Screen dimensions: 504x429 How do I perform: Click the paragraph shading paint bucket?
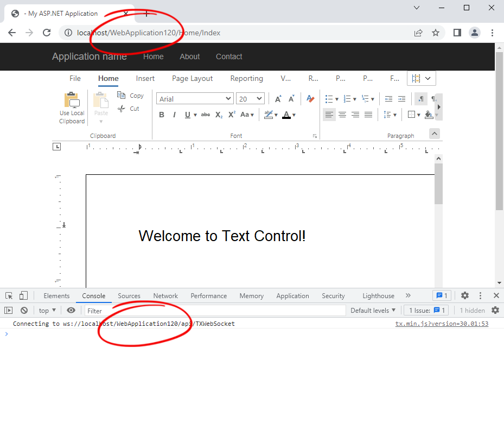(429, 115)
